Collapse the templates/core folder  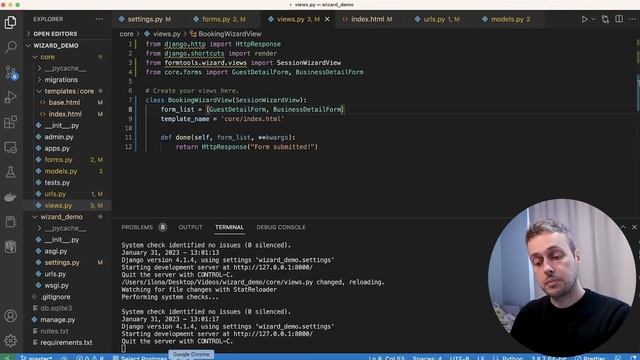(x=69, y=91)
